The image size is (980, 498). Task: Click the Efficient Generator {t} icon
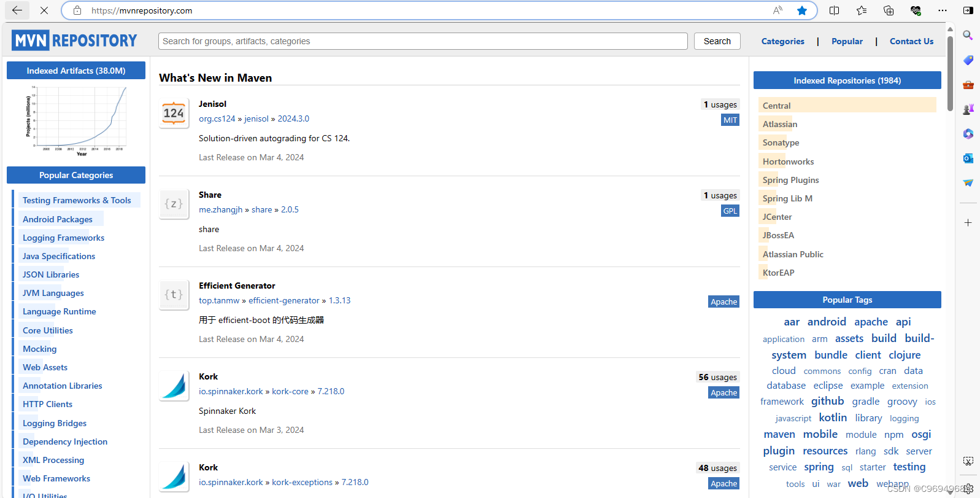174,295
